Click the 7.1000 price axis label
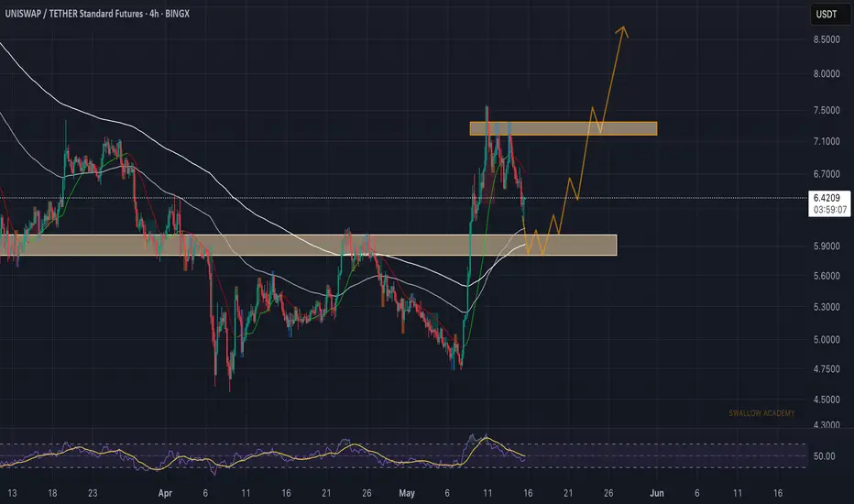The image size is (854, 504). pyautogui.click(x=827, y=141)
